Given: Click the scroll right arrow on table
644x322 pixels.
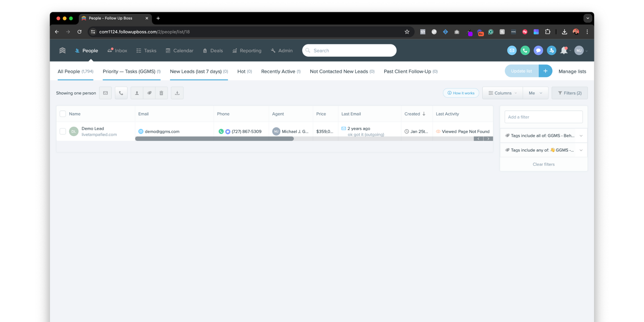Looking at the screenshot, I should tap(488, 139).
